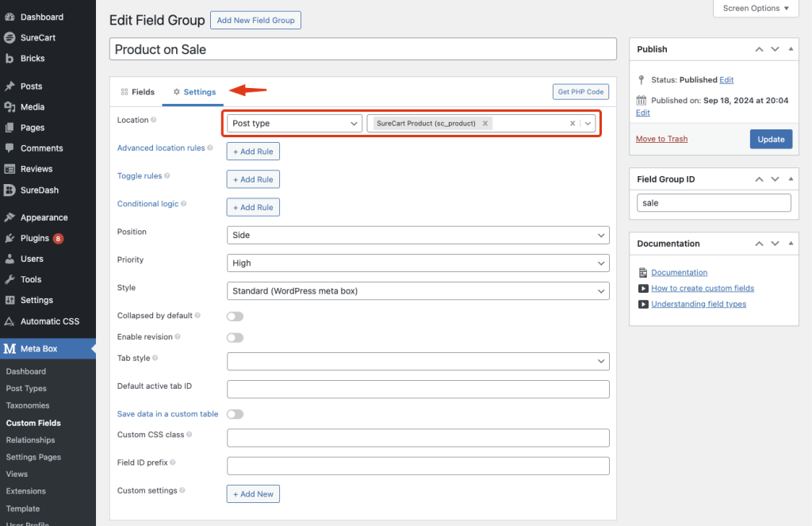Screen dimensions: 812x526
Task: Click the SureCart sidebar icon
Action: tap(10, 38)
